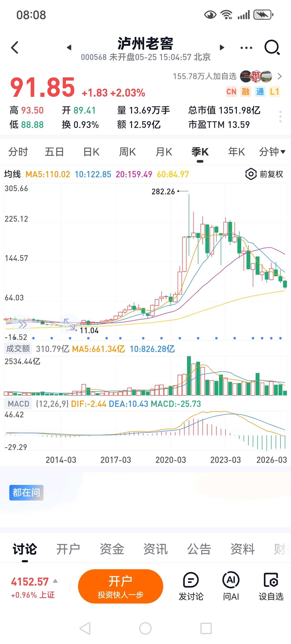
Task: Expand the watchlist followers chevron
Action: [x=280, y=76]
